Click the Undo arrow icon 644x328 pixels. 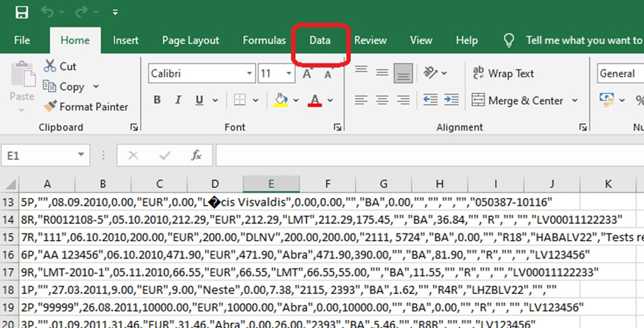(47, 12)
